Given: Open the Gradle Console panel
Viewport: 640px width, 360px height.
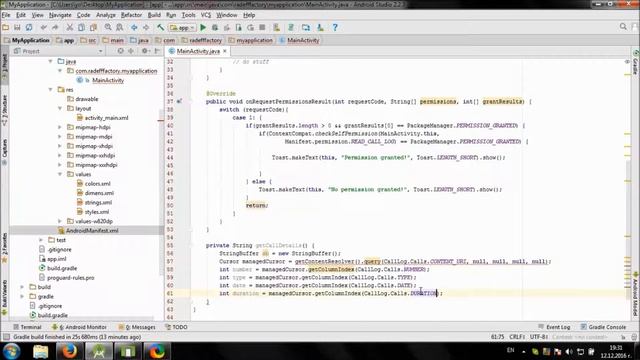Looking at the screenshot, I should (603, 327).
